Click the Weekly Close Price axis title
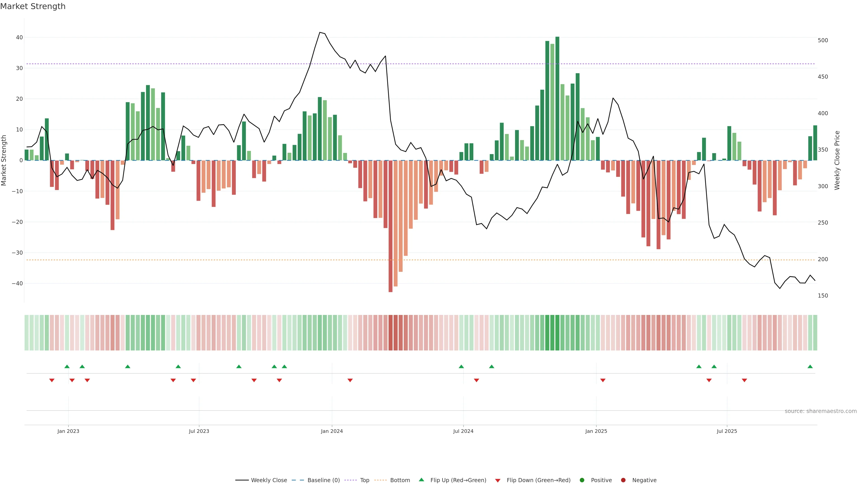 (837, 160)
